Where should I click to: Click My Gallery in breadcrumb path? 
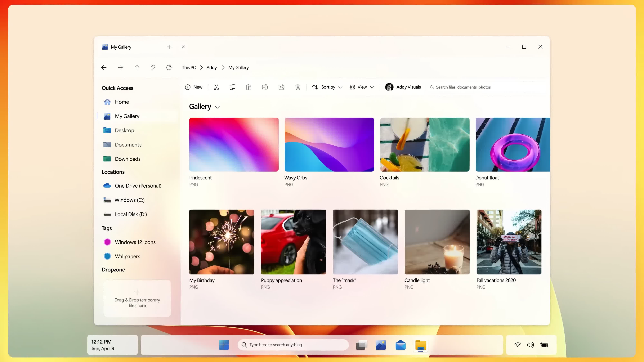point(238,67)
